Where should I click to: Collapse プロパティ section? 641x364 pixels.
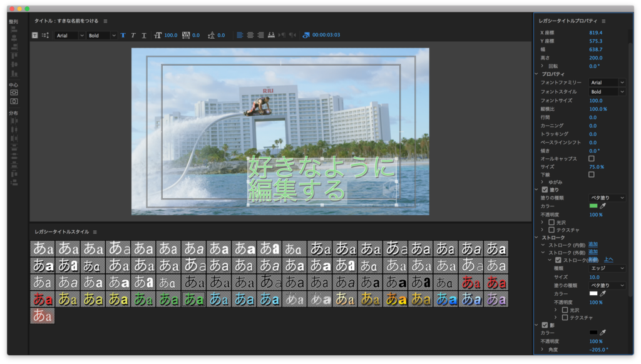point(536,74)
